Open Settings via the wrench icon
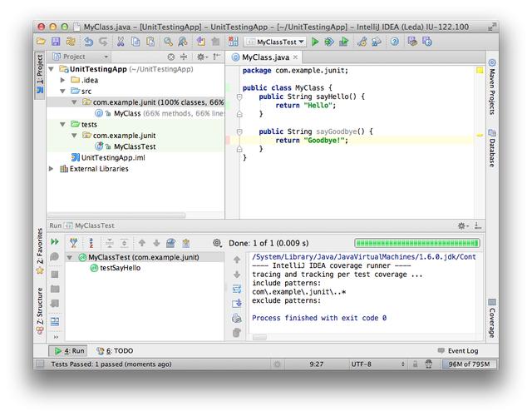Screen dimensions: 532x416 point(362,42)
